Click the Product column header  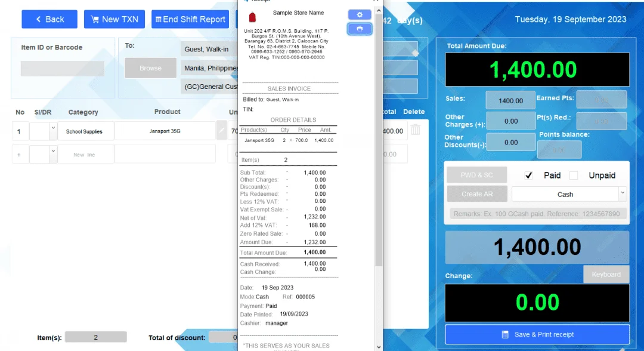point(167,112)
